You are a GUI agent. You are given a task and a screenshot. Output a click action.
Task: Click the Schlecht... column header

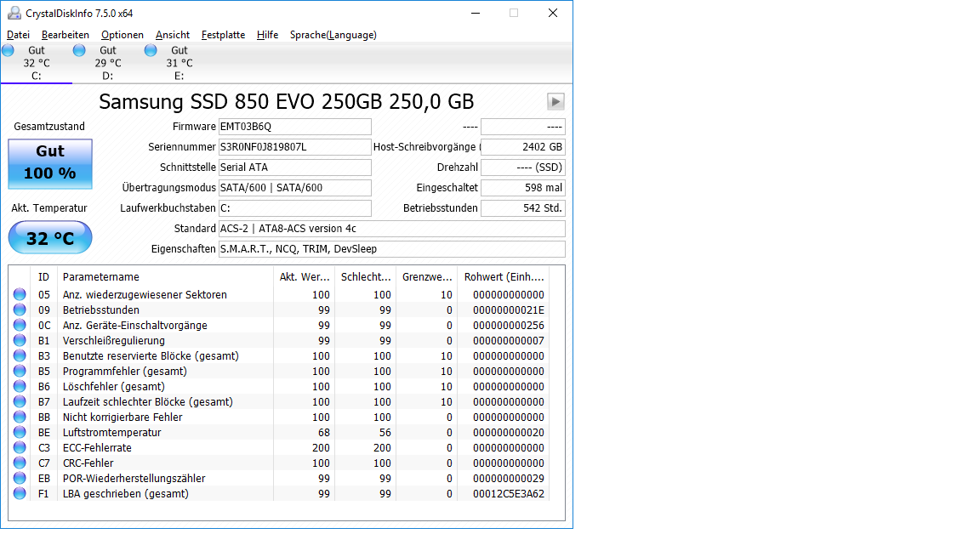coord(366,276)
